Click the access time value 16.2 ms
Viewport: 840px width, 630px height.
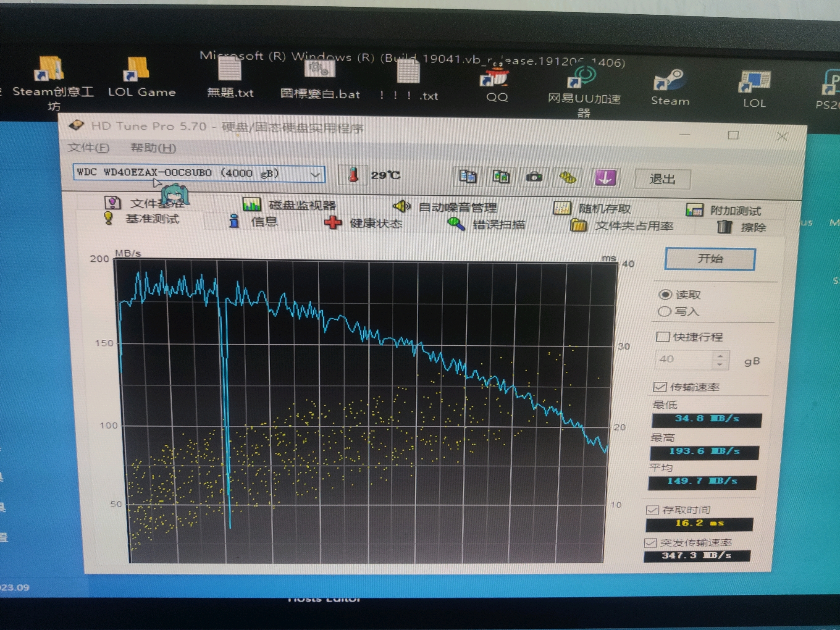[699, 524]
